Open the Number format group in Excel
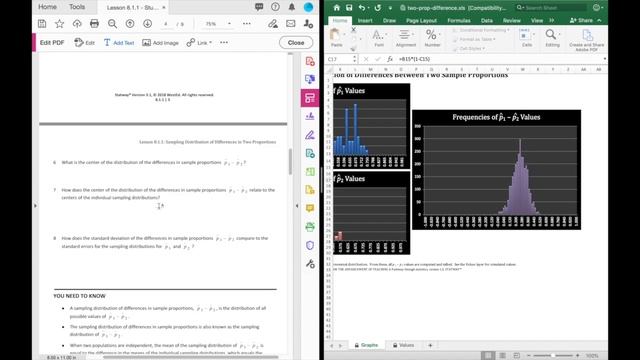640x360 pixels. point(432,38)
